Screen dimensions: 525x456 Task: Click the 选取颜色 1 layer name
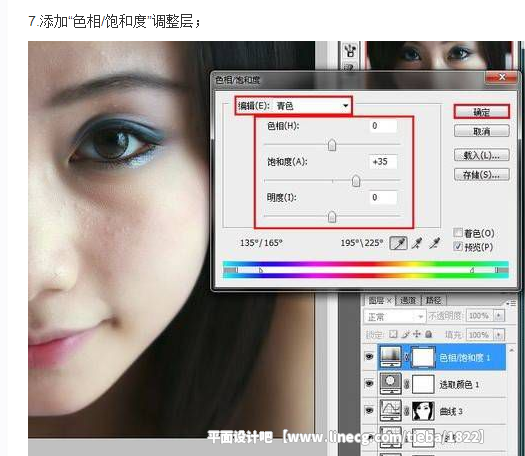tap(459, 385)
